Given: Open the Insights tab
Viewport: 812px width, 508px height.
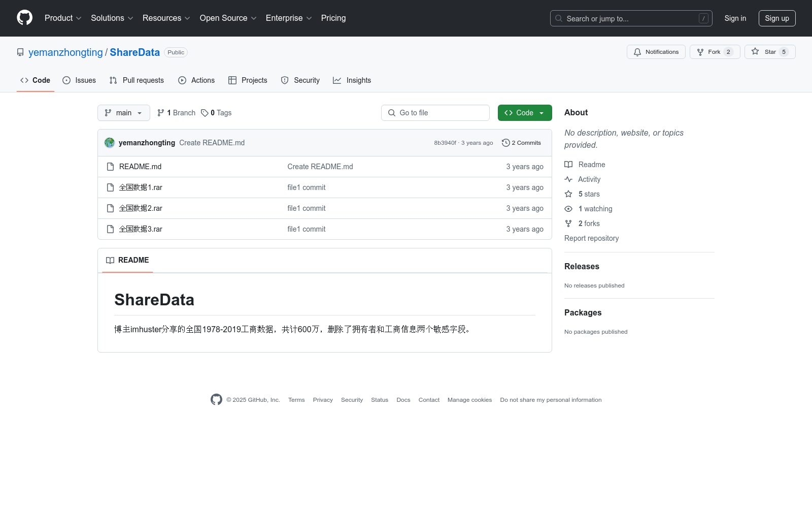Looking at the screenshot, I should click(352, 80).
